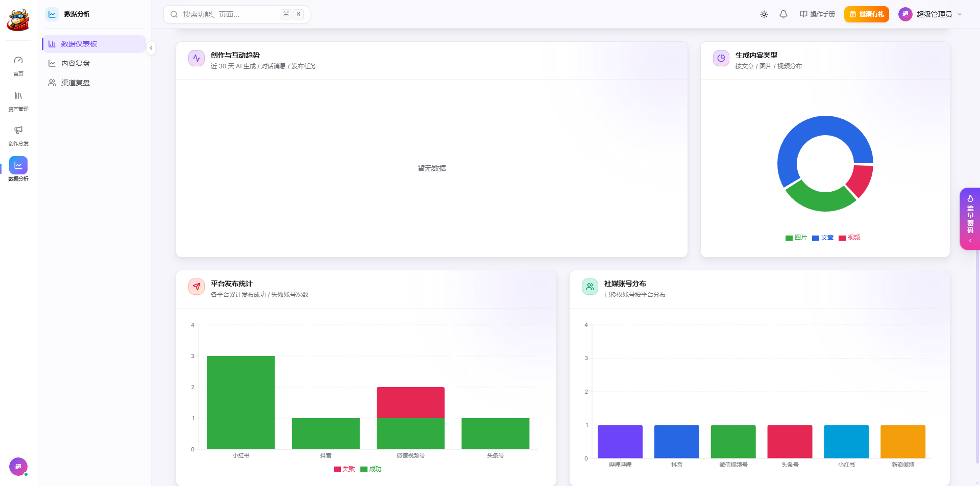980x486 pixels.
Task: Focus the 搜索功能、页面 search field
Action: point(237,14)
